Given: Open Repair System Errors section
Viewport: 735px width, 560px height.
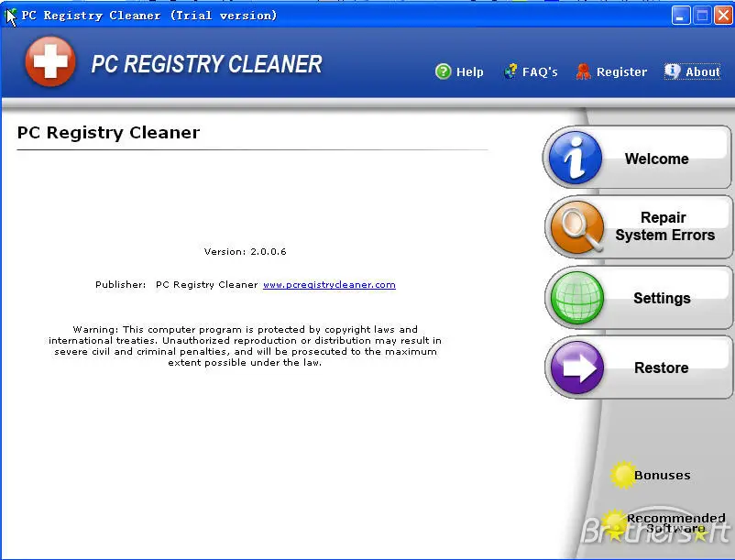Looking at the screenshot, I should 639,226.
